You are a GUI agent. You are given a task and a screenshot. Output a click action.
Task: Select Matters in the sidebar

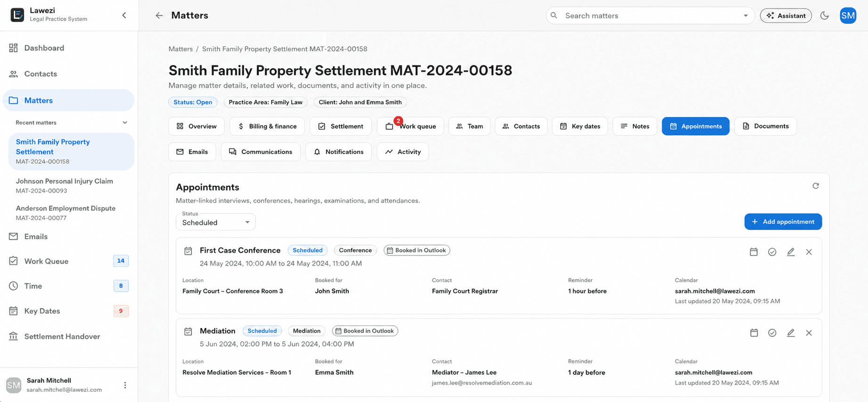(69, 100)
